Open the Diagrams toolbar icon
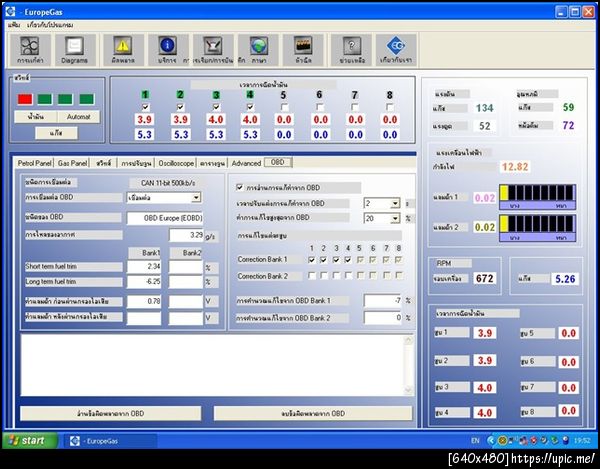Viewport: 600px width, 469px height. (x=75, y=50)
